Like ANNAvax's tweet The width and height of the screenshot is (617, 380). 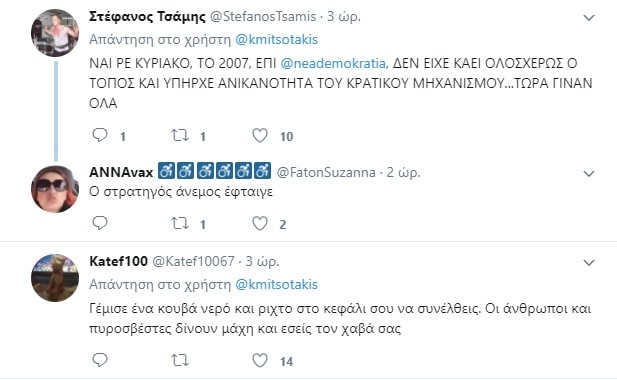point(260,223)
